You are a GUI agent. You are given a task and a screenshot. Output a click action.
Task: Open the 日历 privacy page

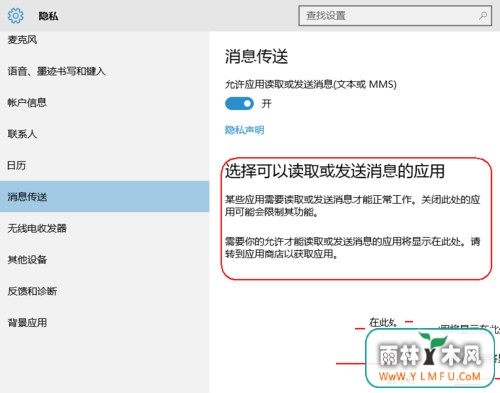pyautogui.click(x=17, y=165)
